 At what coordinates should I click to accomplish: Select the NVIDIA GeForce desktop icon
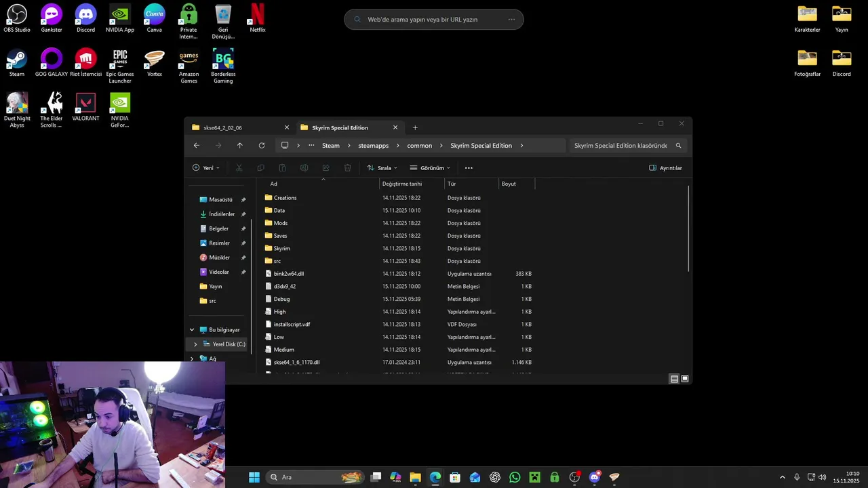[120, 110]
